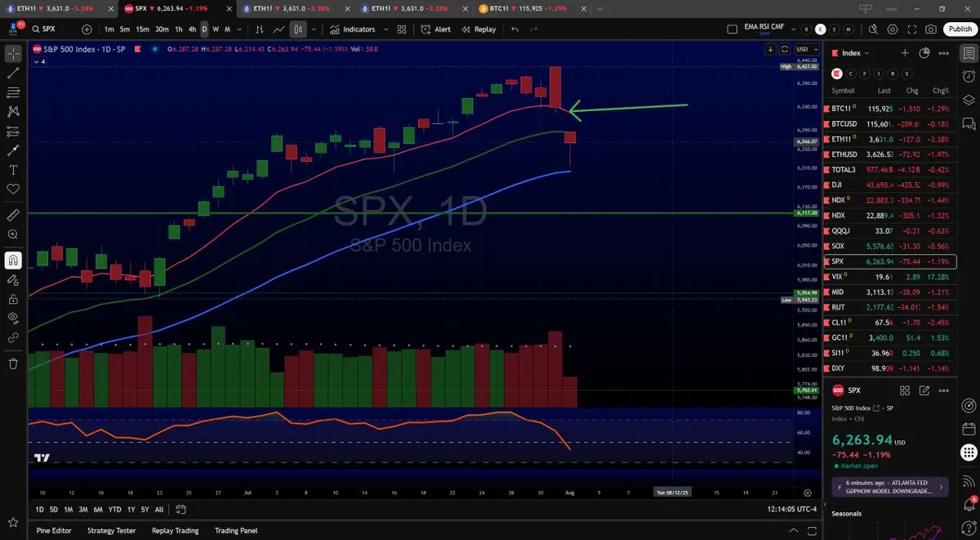Toggle the C filter chip in watchlist
Screen dimensions: 980x540
[x=852, y=73]
